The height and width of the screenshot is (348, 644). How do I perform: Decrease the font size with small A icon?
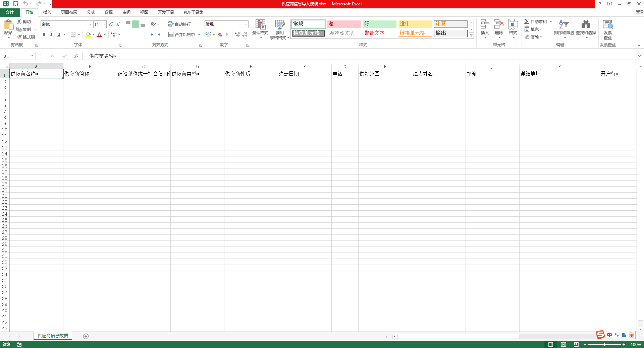point(118,24)
